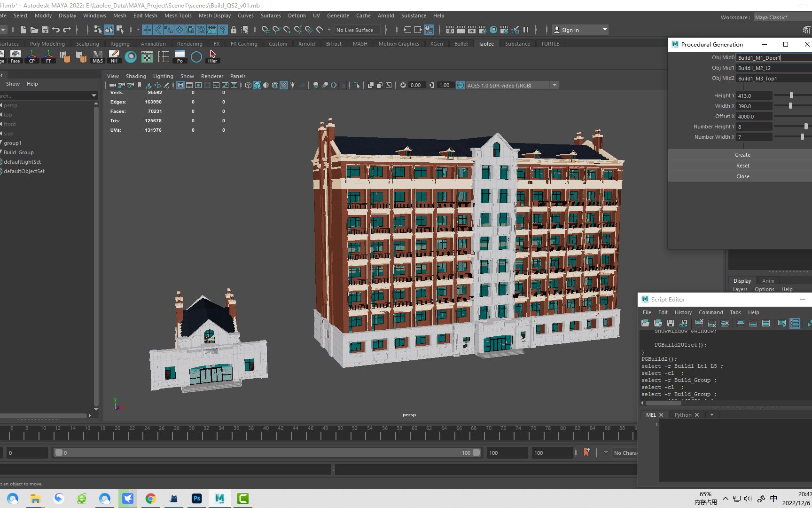Click Save Script icon in Script Editor
812x508 pixels.
click(x=671, y=323)
